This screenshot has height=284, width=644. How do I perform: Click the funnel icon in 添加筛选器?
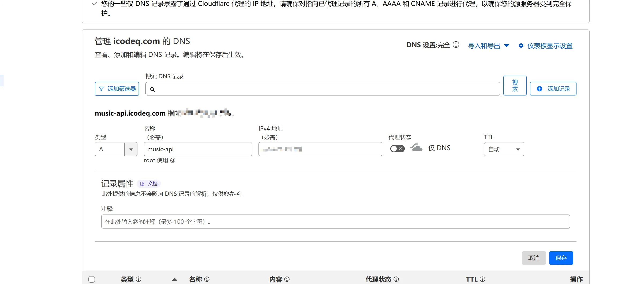point(101,89)
